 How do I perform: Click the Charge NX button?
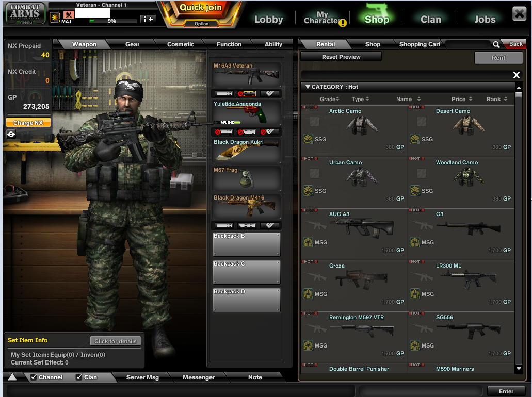[28, 123]
